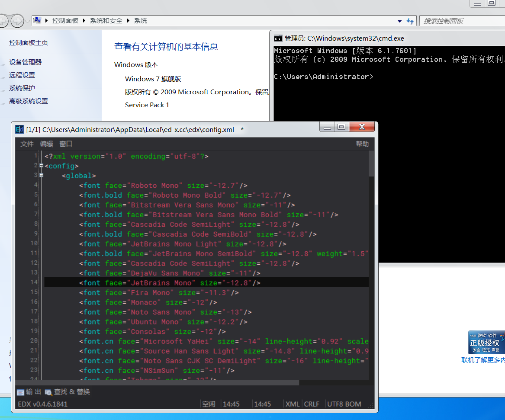This screenshot has width=505, height=420.
Task: Open 远程设置 link
Action: pyautogui.click(x=22, y=75)
